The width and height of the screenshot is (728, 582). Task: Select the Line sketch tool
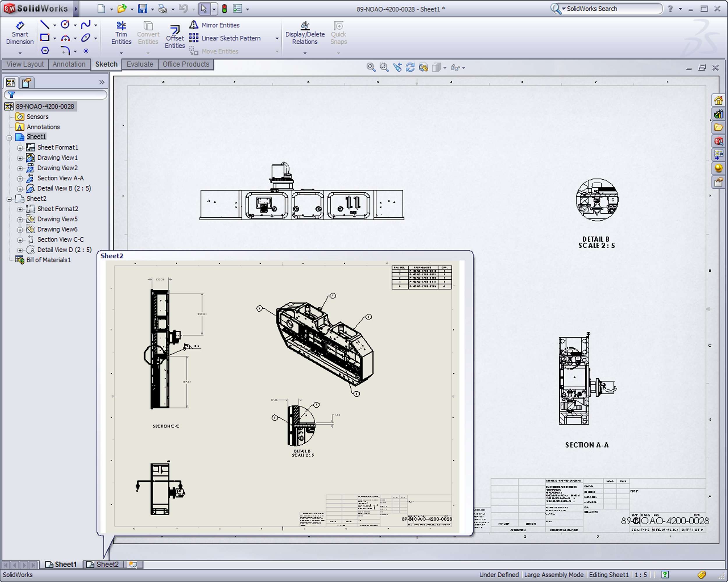coord(45,25)
